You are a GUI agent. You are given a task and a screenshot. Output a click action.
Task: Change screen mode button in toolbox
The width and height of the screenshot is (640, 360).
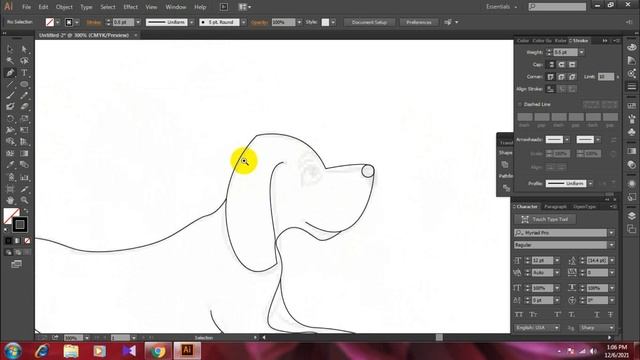click(16, 264)
